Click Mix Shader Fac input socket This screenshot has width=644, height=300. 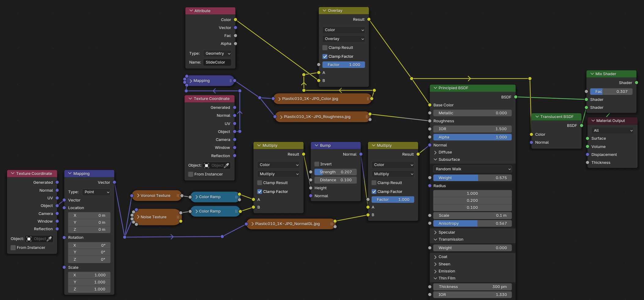coord(586,91)
